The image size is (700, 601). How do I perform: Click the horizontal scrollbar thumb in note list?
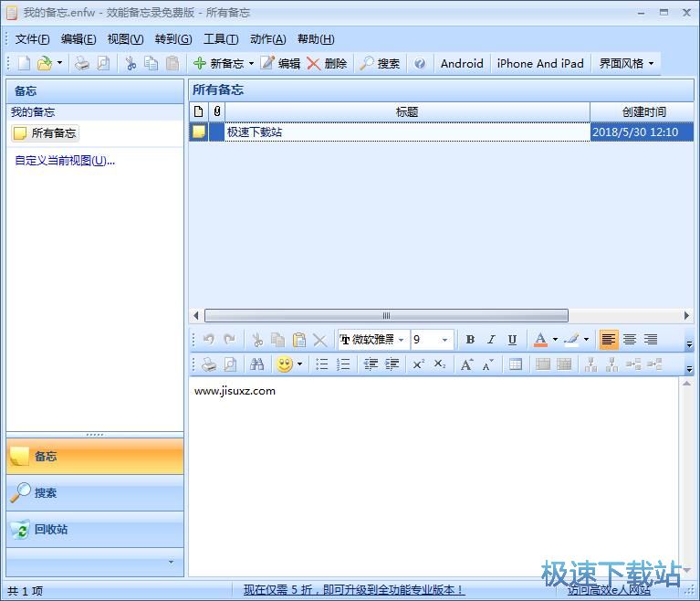pos(386,315)
